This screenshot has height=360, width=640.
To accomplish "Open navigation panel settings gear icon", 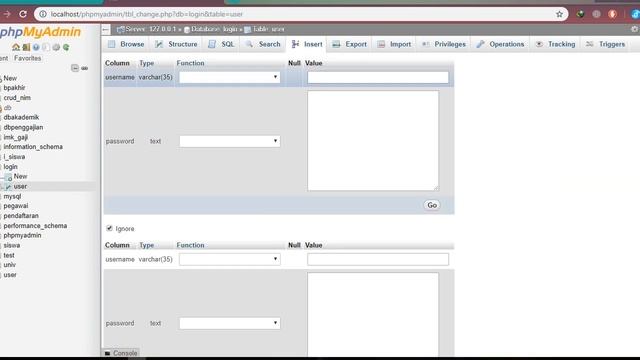I will click(56, 47).
